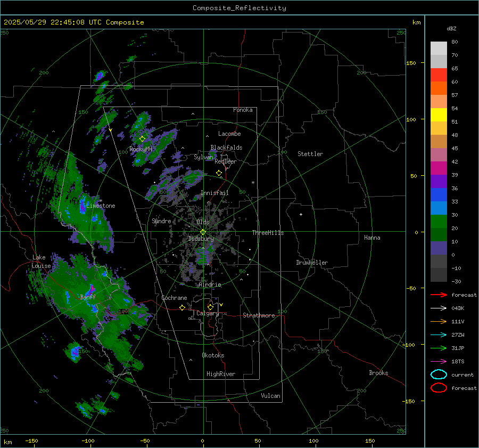This screenshot has width=479, height=448.
Task: Select the Strathmore label
Action: tap(259, 315)
